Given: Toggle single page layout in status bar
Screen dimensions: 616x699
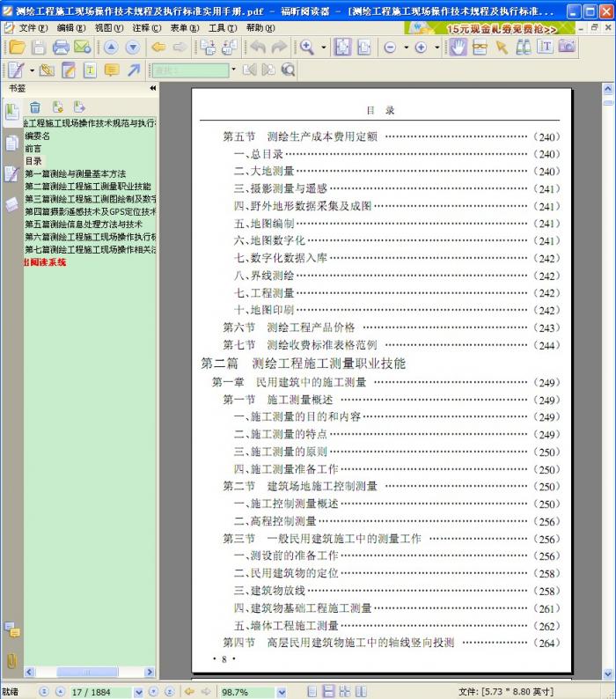Looking at the screenshot, I should point(312,692).
